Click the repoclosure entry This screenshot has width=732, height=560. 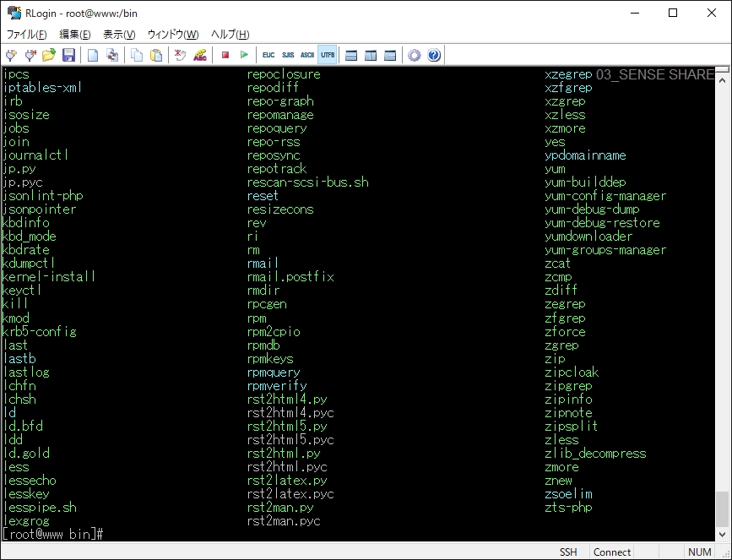[284, 73]
